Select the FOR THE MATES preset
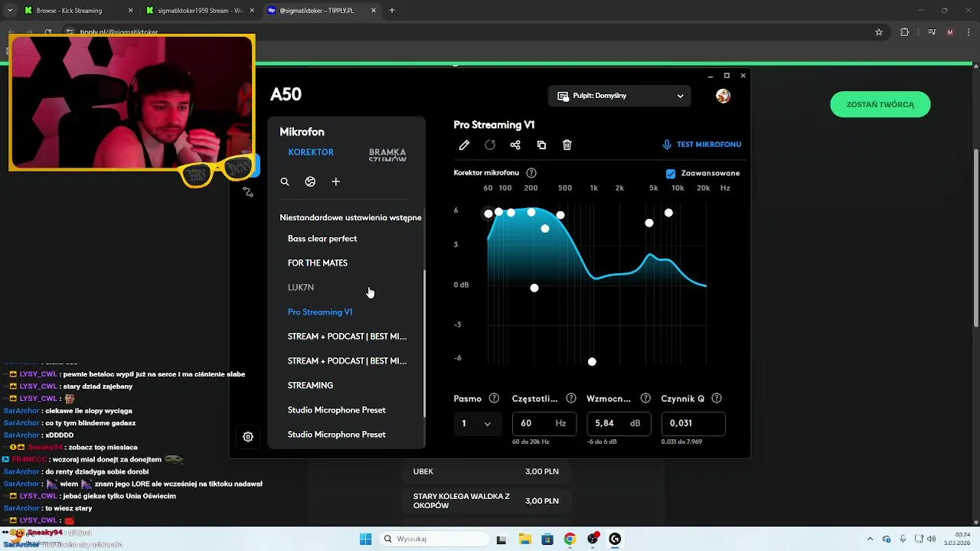The image size is (980, 551). coord(318,263)
